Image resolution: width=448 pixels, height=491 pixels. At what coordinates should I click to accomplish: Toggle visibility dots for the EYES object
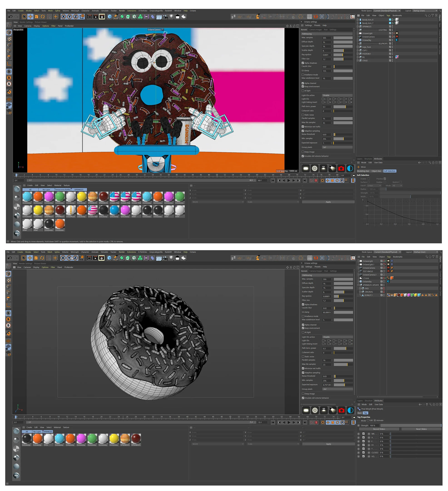click(x=384, y=288)
